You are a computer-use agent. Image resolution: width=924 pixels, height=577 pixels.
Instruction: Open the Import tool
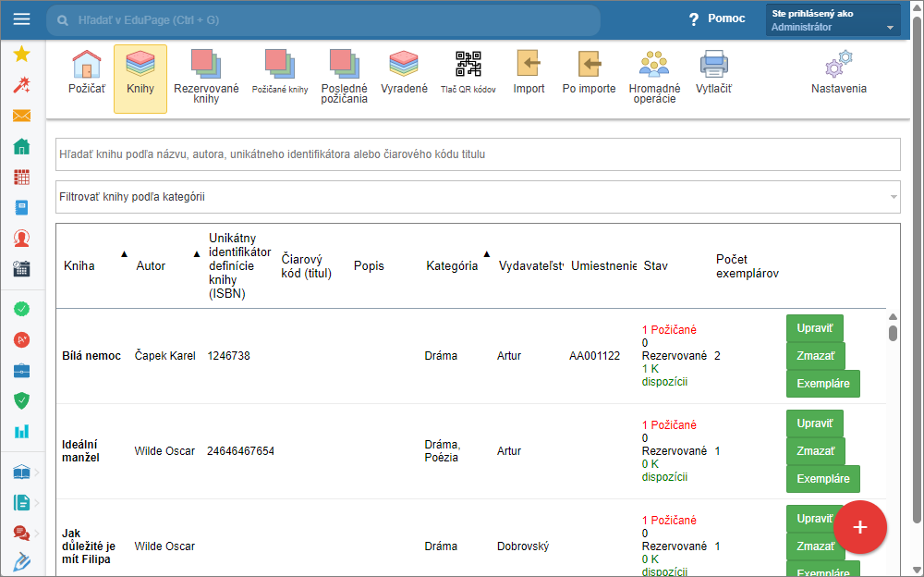click(x=529, y=73)
